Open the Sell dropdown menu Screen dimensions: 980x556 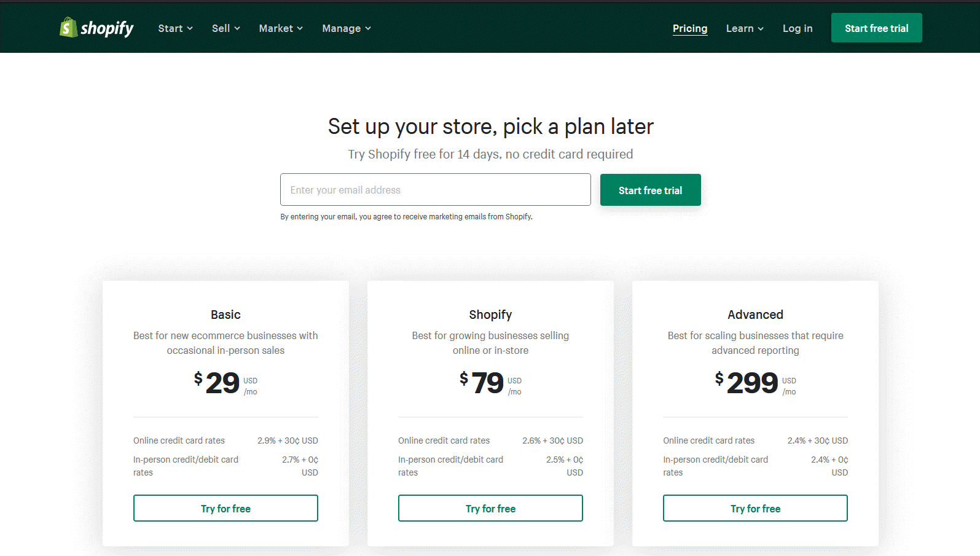[x=225, y=28]
